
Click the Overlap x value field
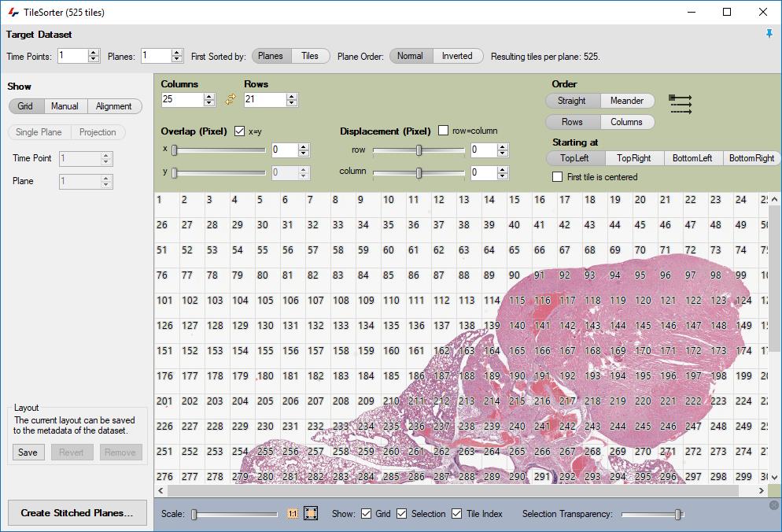coord(285,150)
